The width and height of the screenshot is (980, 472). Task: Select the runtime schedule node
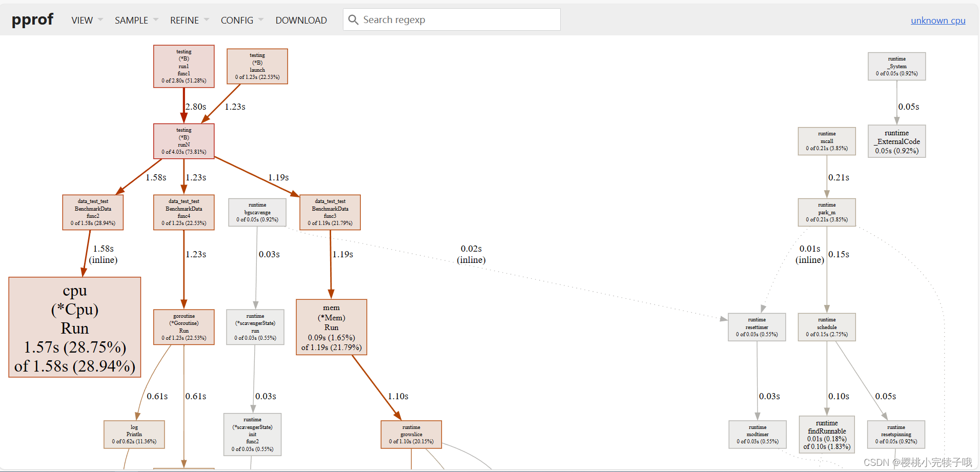[x=827, y=327]
